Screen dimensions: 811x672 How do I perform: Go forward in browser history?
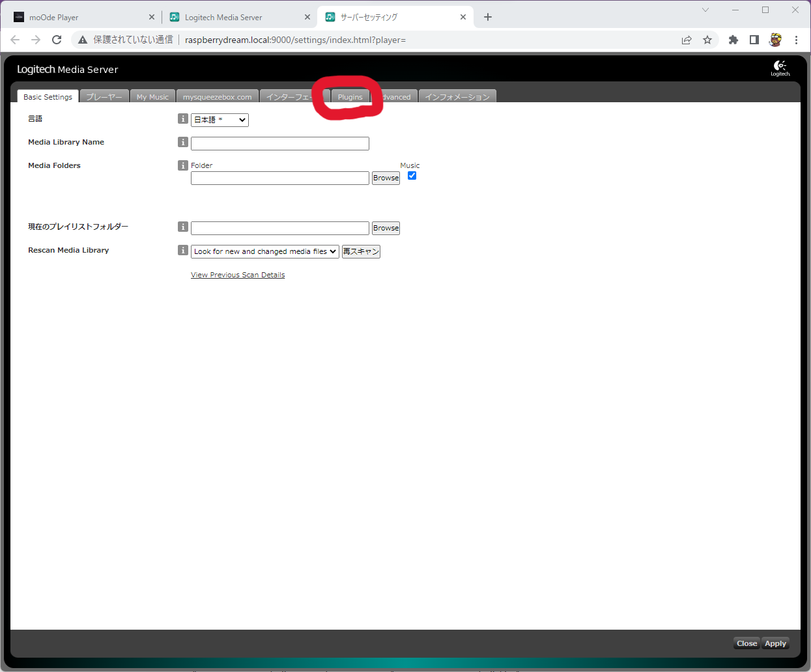[x=36, y=40]
